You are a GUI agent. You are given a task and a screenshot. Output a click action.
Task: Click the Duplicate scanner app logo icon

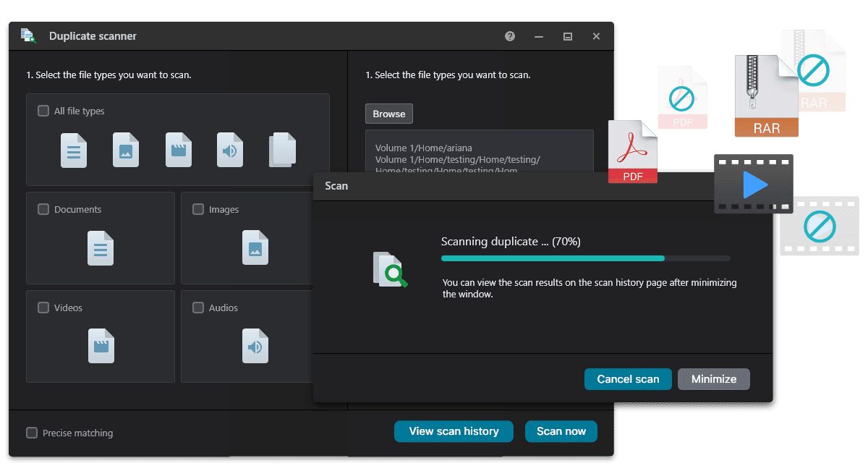[x=28, y=36]
